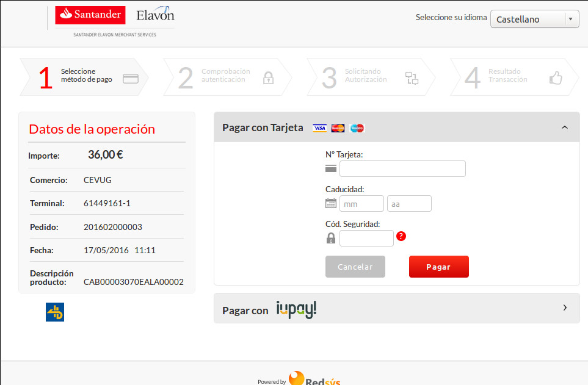Viewport: 588px width, 385px height.
Task: Click the red security code help icon
Action: pyautogui.click(x=401, y=236)
